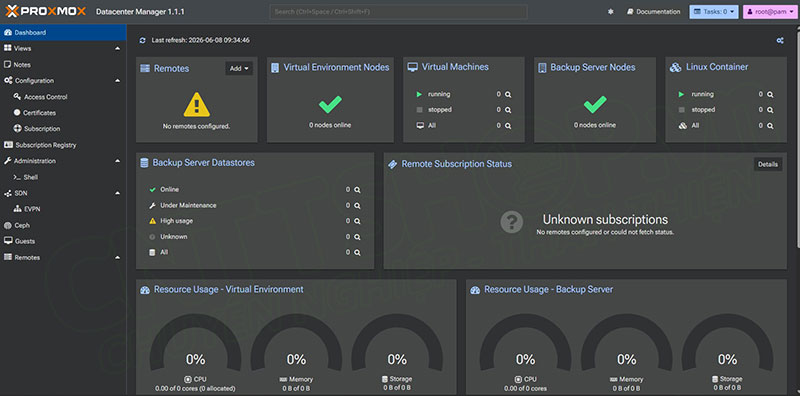Click Virtual Environment Nodes green checkmark
Screen dimensions: 800x396
pyautogui.click(x=330, y=105)
